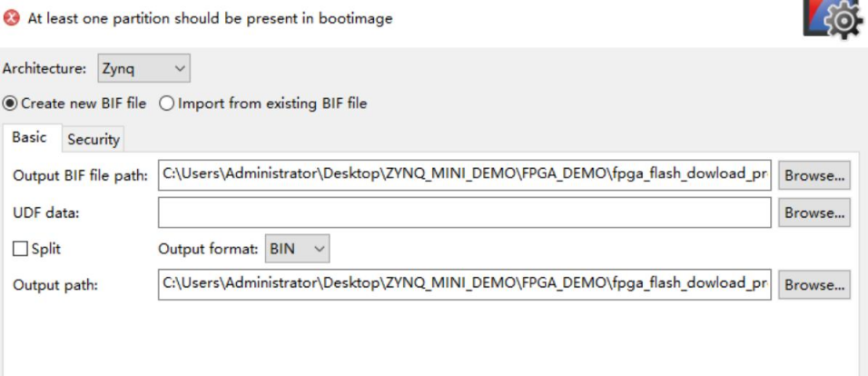Click the UDF data label
Screen dimensions: 868x376
(45, 213)
